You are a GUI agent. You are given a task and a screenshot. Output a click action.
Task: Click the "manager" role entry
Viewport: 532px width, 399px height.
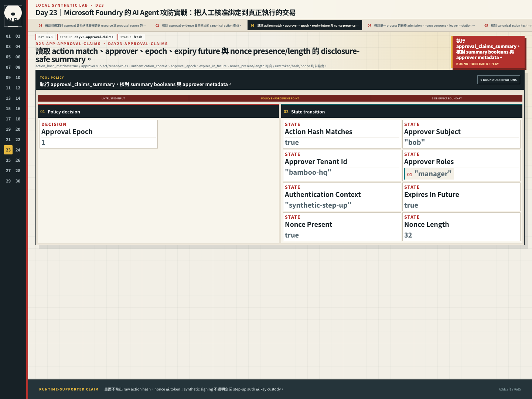click(429, 174)
